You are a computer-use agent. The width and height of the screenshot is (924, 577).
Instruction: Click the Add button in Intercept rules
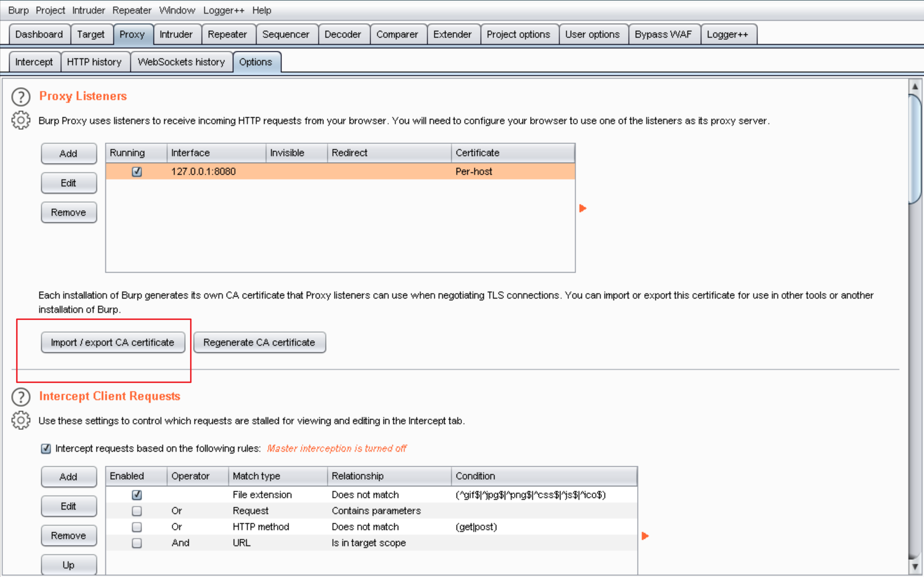[x=68, y=477]
